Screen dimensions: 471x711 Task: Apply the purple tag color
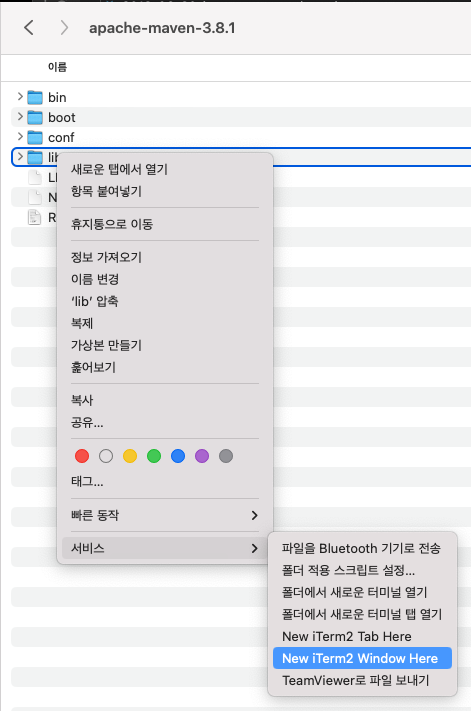202,456
